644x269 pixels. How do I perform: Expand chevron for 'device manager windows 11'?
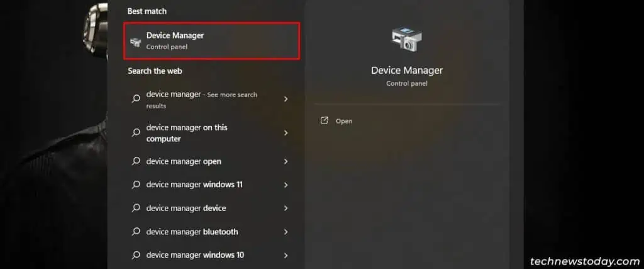point(286,185)
